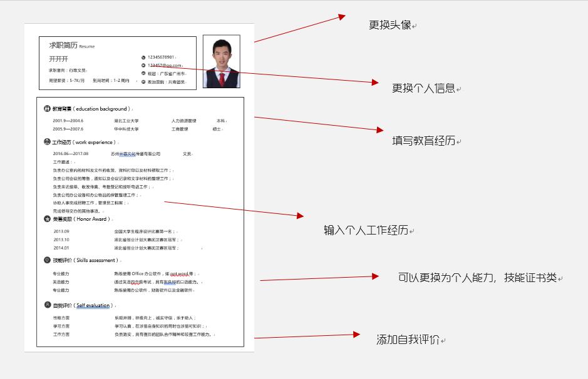Click the Honor Award star icon
This screenshot has height=379, width=588.
[x=46, y=218]
